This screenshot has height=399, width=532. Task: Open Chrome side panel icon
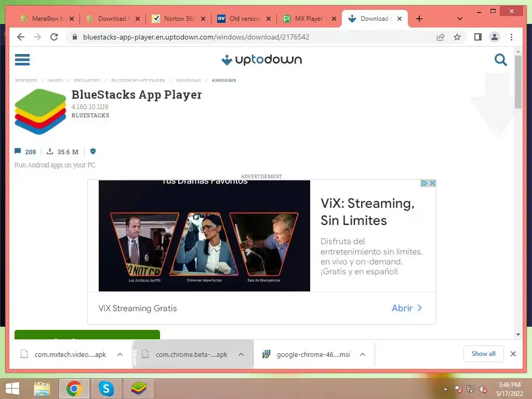point(478,37)
